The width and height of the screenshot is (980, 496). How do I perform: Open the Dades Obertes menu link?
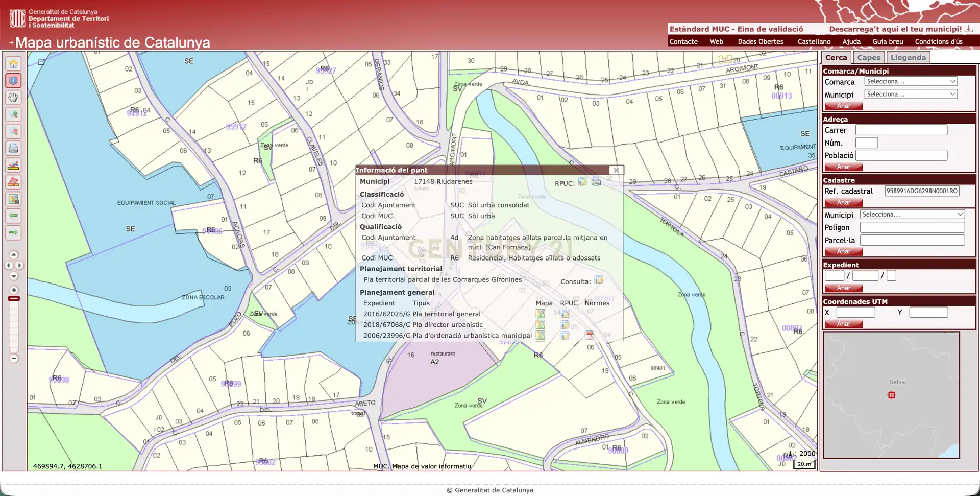761,42
